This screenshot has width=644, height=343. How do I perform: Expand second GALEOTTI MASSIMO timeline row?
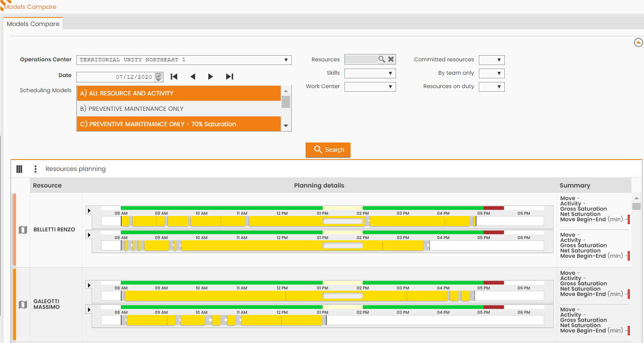(89, 310)
